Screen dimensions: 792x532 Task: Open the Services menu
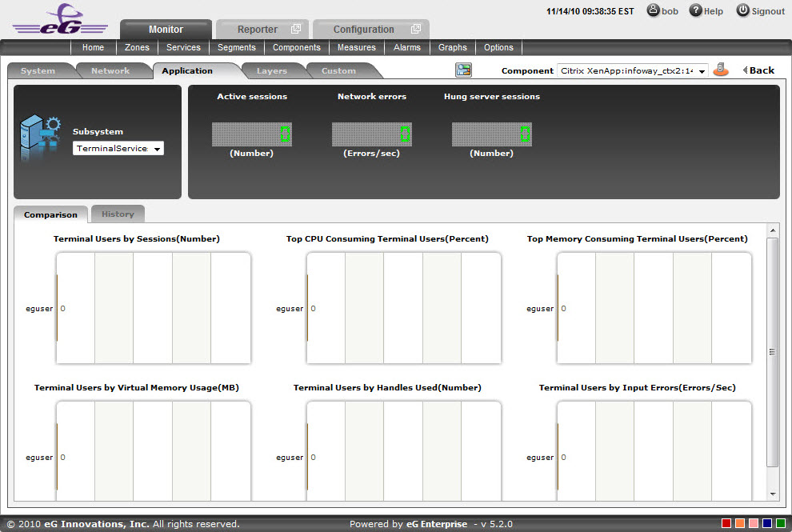(183, 47)
